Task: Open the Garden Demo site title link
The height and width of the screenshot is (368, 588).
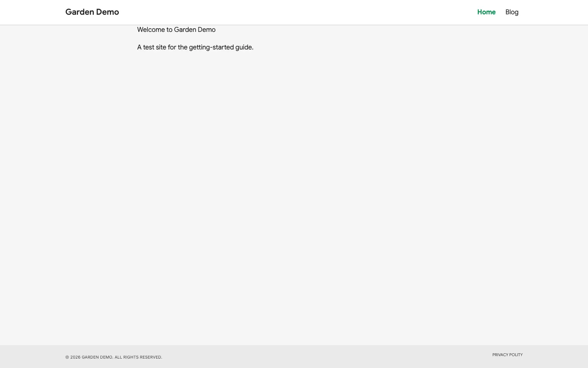Action: [x=92, y=12]
